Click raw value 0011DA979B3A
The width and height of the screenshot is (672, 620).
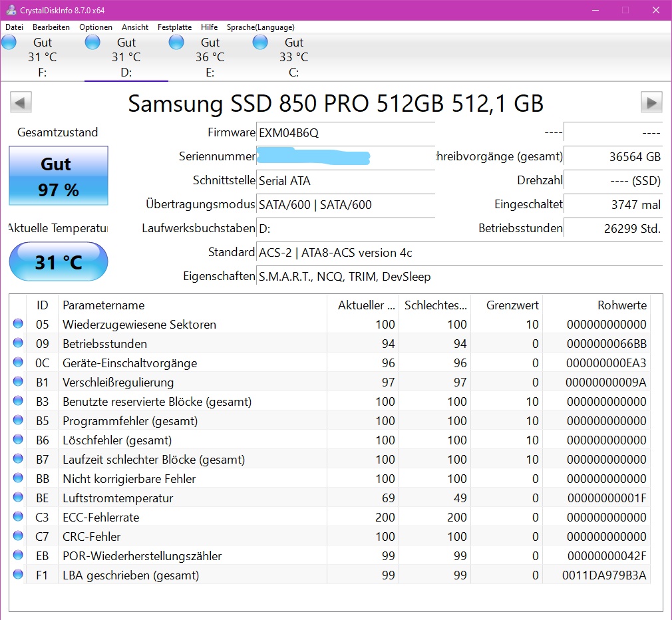[x=604, y=575]
